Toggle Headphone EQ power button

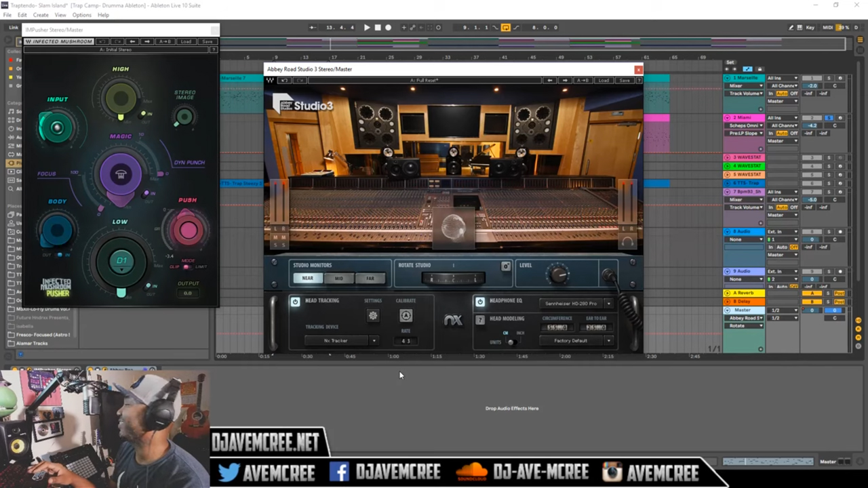480,302
